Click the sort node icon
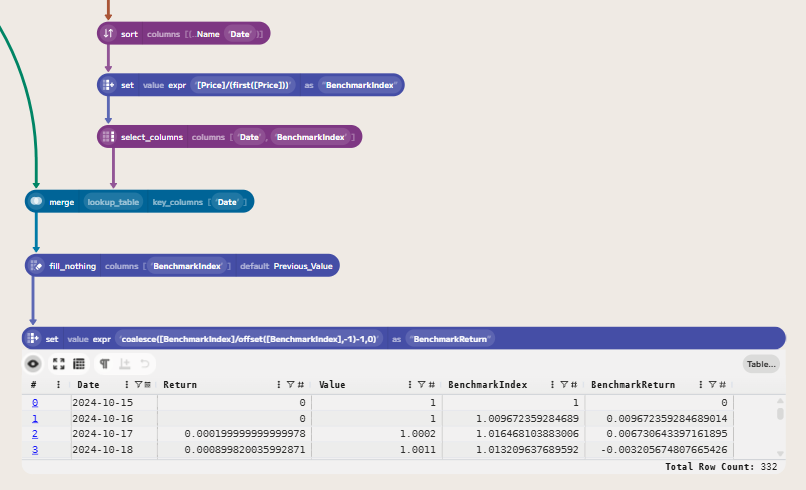Viewport: 806px width, 490px height. (108, 33)
